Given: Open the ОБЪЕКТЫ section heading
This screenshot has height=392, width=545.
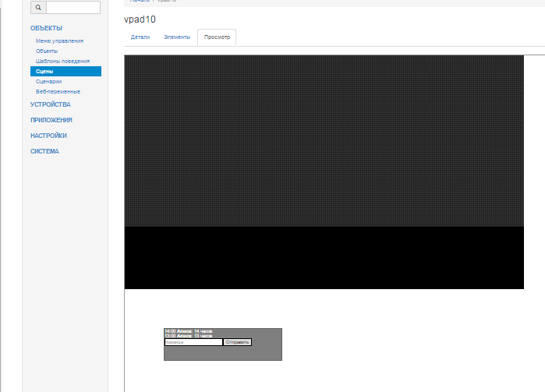Looking at the screenshot, I should click(x=46, y=28).
